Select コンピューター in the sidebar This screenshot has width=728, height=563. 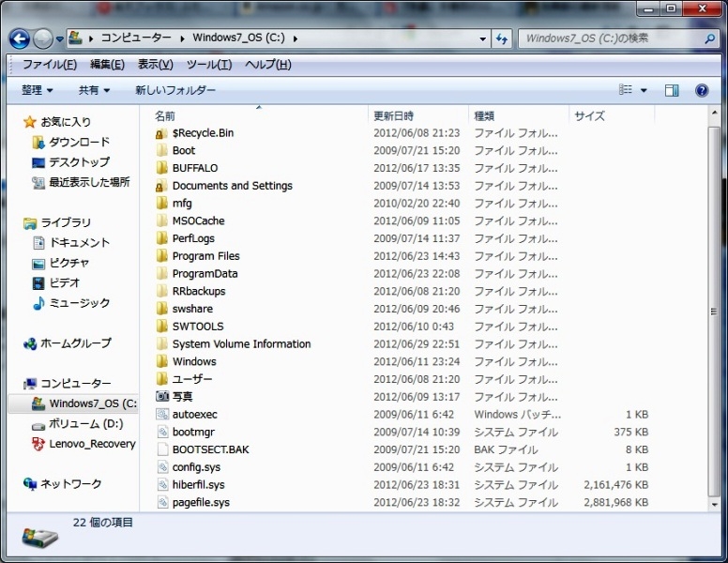[x=68, y=384]
